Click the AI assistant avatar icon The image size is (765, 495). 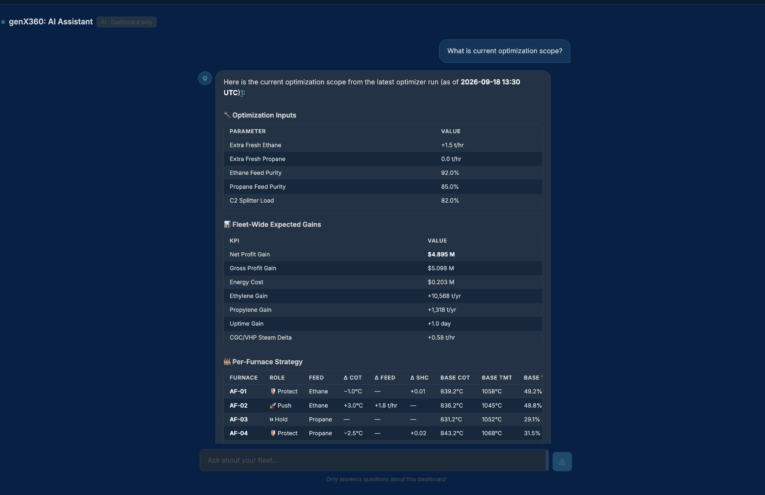(x=205, y=78)
